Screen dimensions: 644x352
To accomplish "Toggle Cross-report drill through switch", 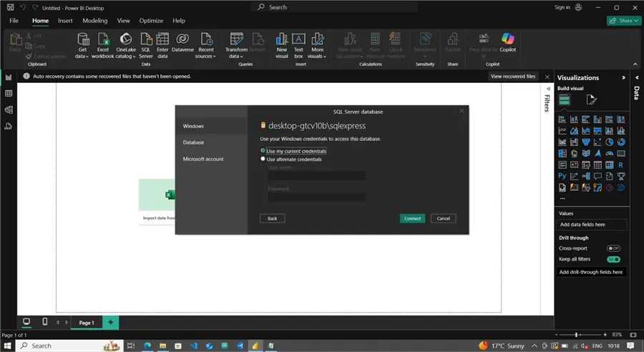I will [x=614, y=248].
